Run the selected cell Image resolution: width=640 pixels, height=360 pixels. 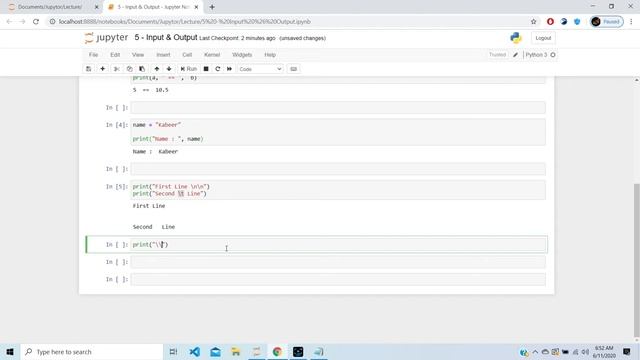click(189, 69)
